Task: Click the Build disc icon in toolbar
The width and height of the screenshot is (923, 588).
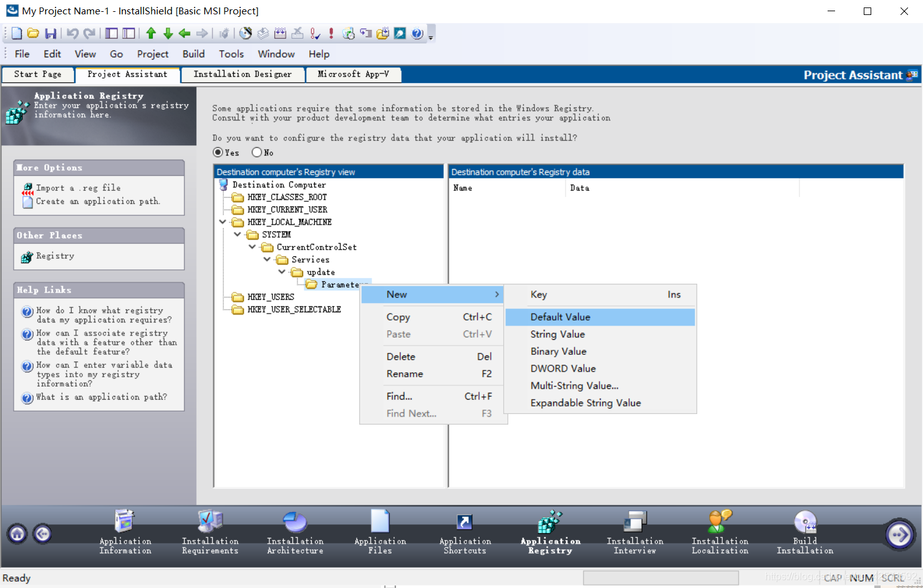Action: (246, 33)
